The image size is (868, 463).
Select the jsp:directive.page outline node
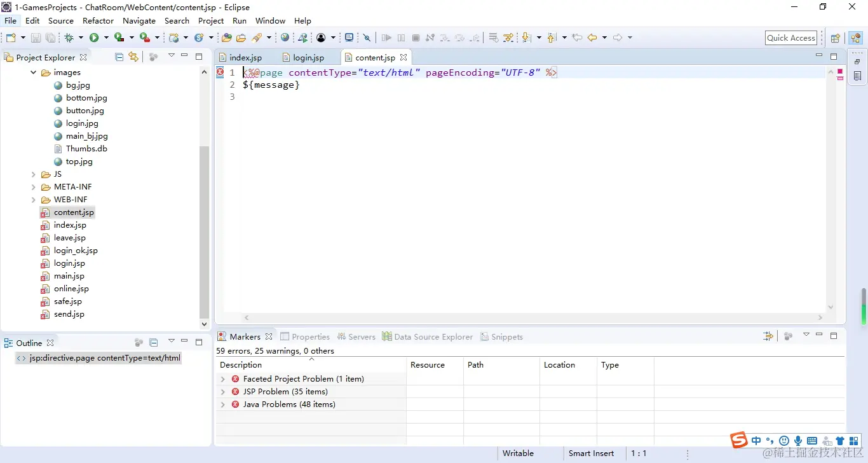pos(99,358)
